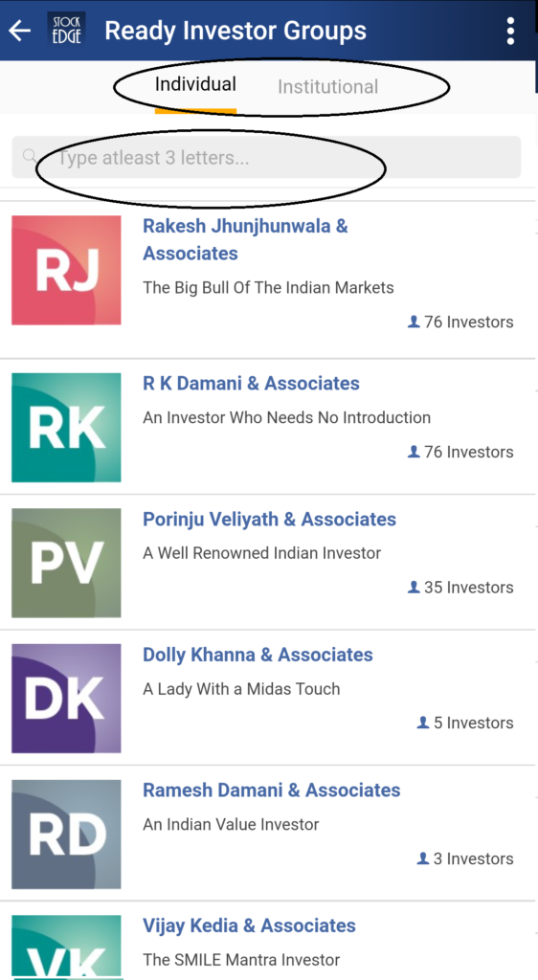This screenshot has height=980, width=538.
Task: Open the RK avatar tile
Action: click(x=66, y=428)
